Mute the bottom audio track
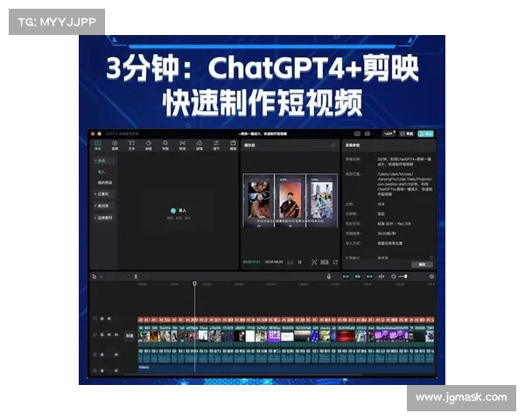The image size is (525, 420). 116,370
